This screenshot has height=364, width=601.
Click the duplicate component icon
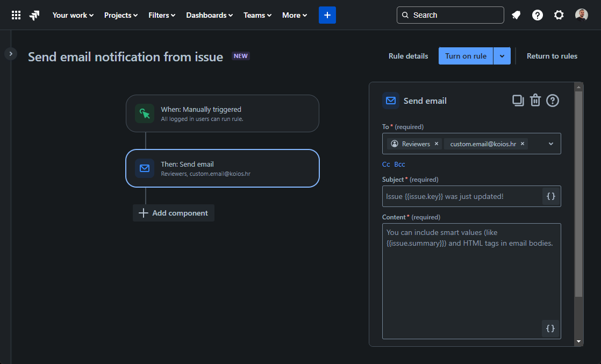coord(518,100)
